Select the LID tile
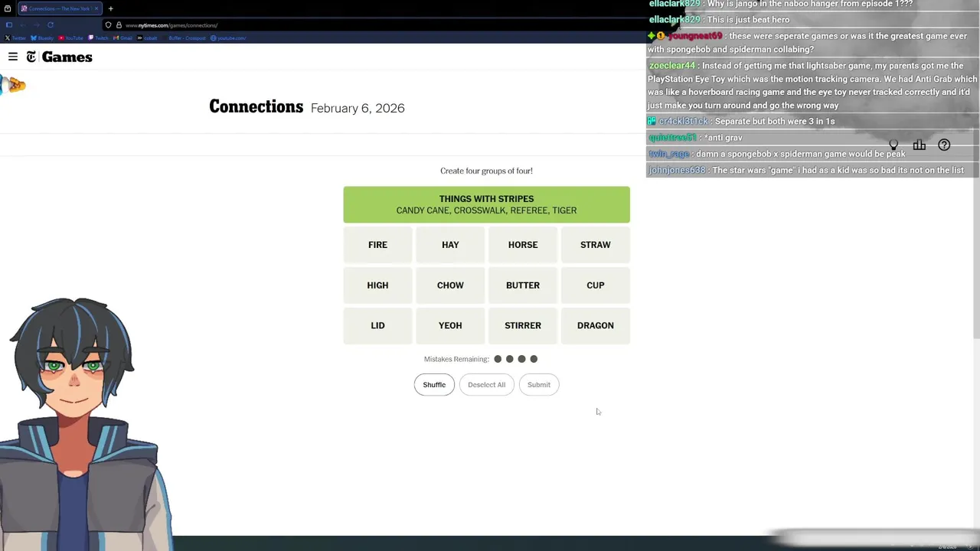 (x=377, y=325)
